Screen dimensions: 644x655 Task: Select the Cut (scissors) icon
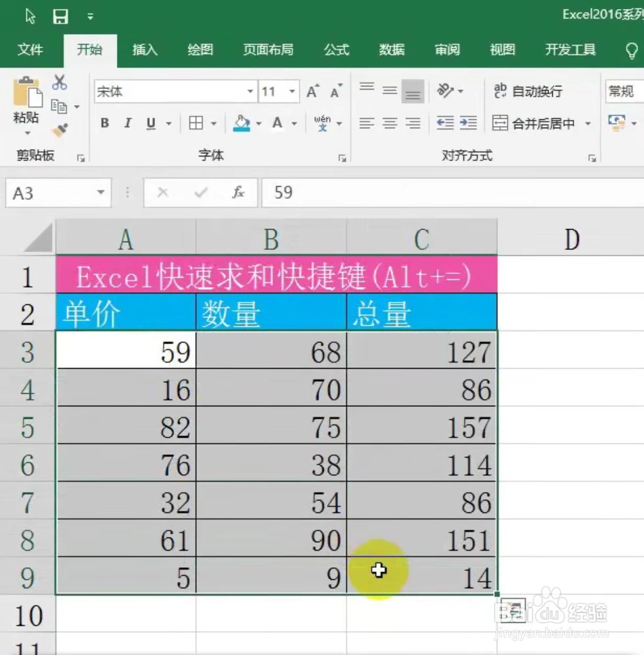pos(60,82)
